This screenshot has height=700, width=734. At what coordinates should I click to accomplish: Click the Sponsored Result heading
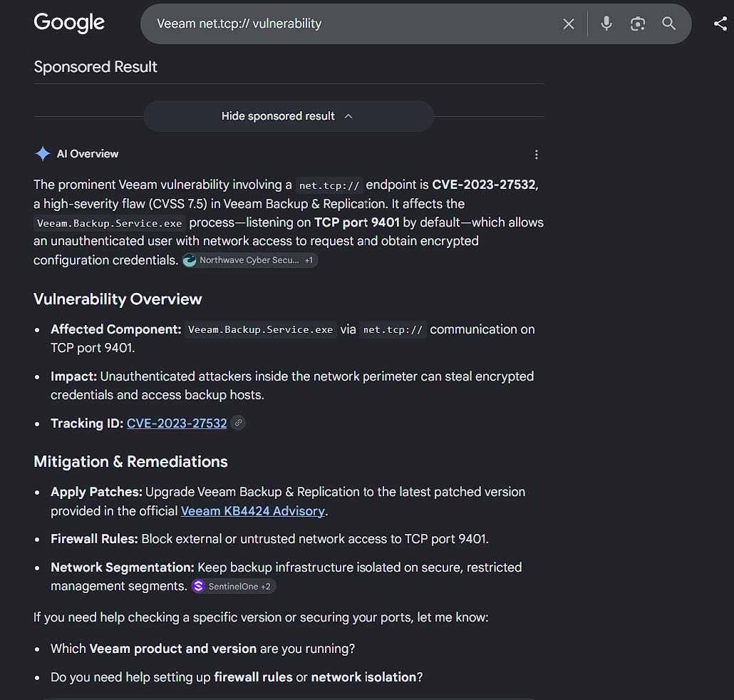[95, 67]
